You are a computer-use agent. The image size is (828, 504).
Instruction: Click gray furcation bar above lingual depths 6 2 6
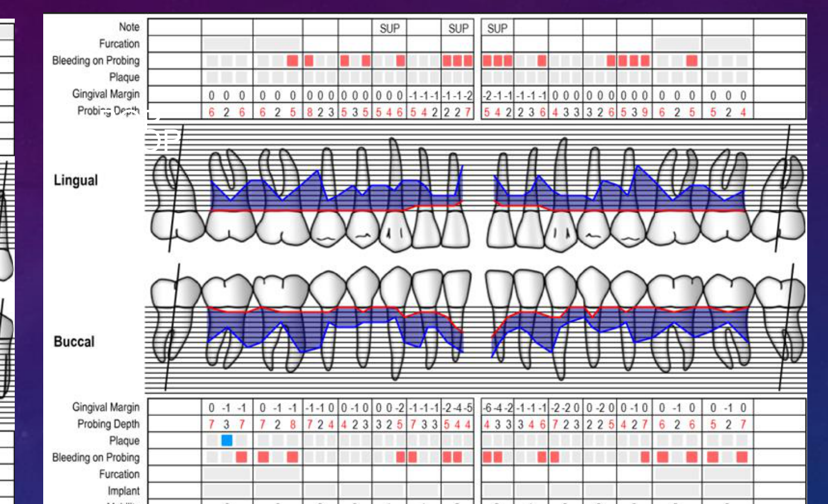click(x=227, y=44)
